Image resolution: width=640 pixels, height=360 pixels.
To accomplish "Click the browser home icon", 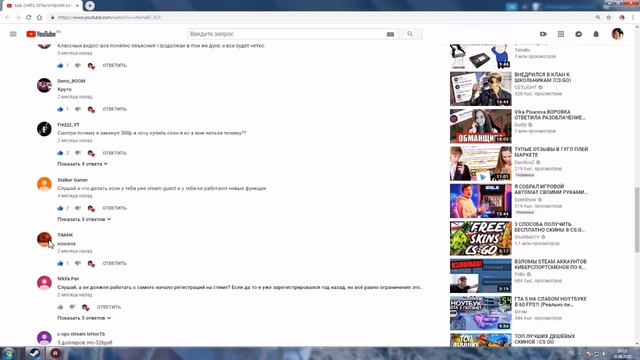I will coord(39,17).
